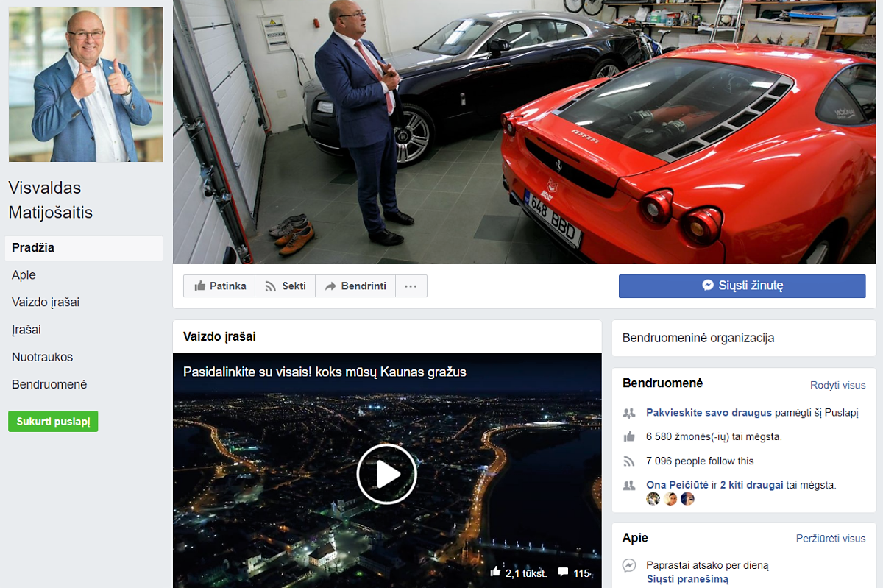Click the Bendruomeninė organizacija category text
883x588 pixels.
point(698,338)
